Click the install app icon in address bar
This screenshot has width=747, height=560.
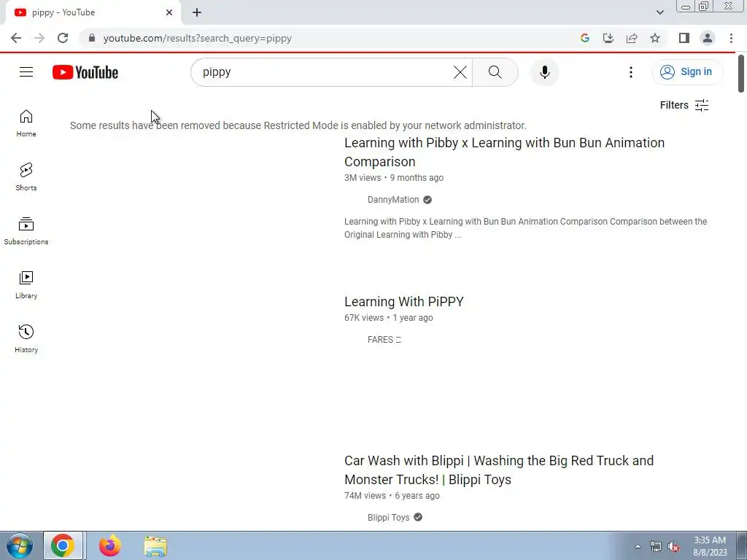click(608, 38)
